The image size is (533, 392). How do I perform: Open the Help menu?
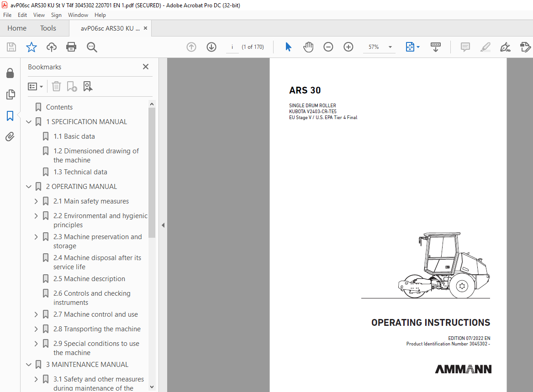coord(100,15)
